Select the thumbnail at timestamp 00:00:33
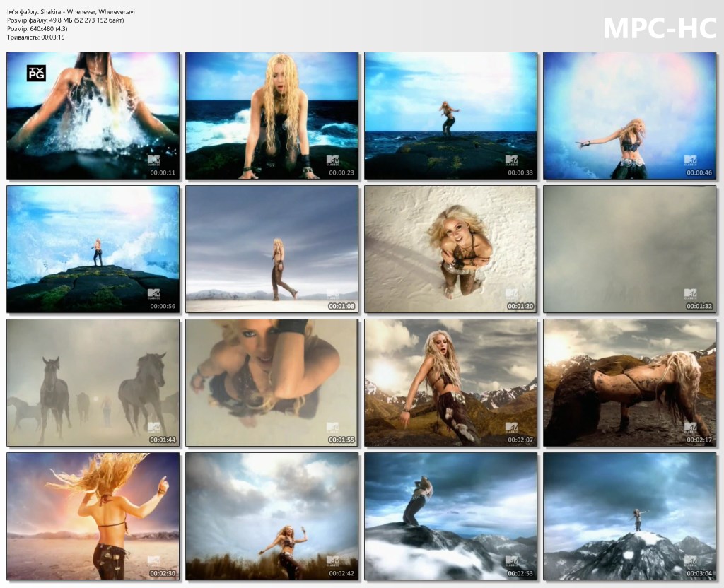Screen dimensions: 724x588 [x=450, y=115]
